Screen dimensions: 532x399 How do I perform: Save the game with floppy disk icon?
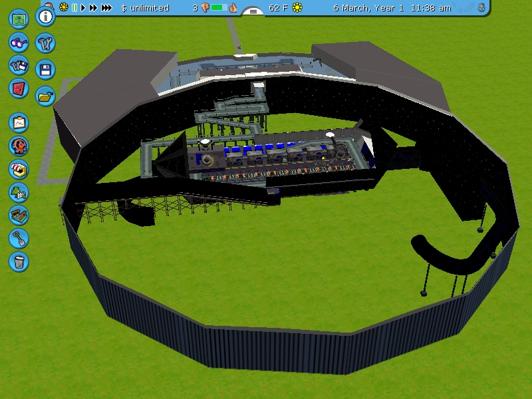click(45, 70)
